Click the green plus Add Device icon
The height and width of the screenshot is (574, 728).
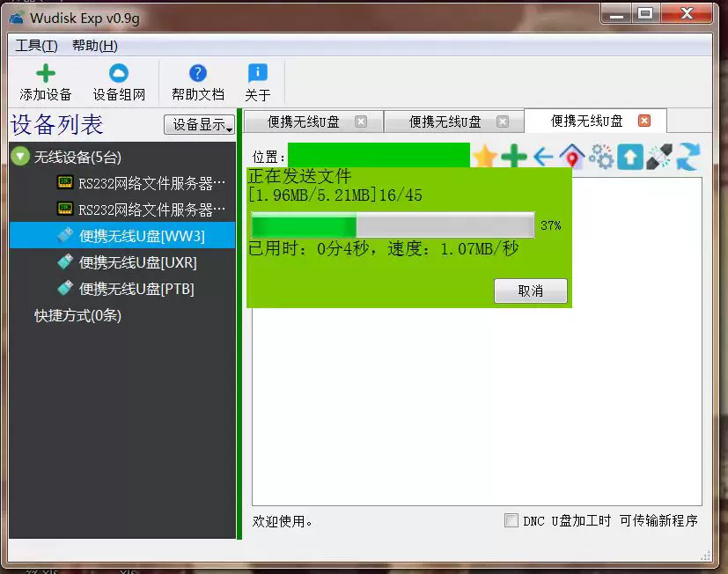point(46,73)
